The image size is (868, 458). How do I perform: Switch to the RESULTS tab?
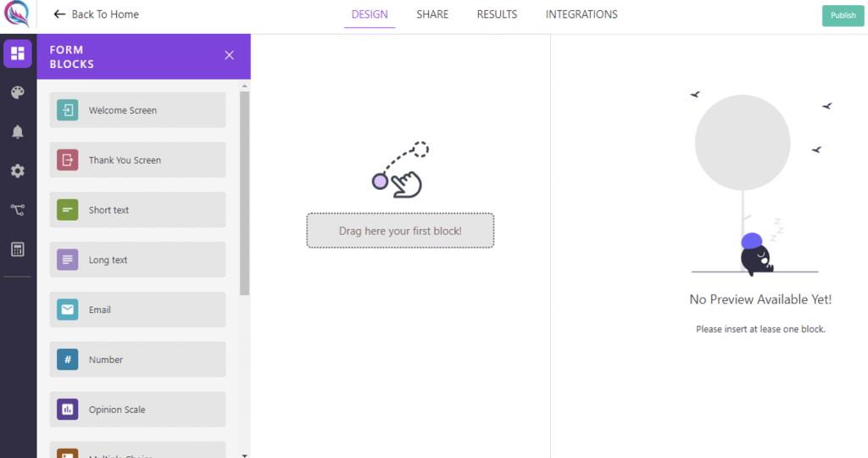pos(497,14)
